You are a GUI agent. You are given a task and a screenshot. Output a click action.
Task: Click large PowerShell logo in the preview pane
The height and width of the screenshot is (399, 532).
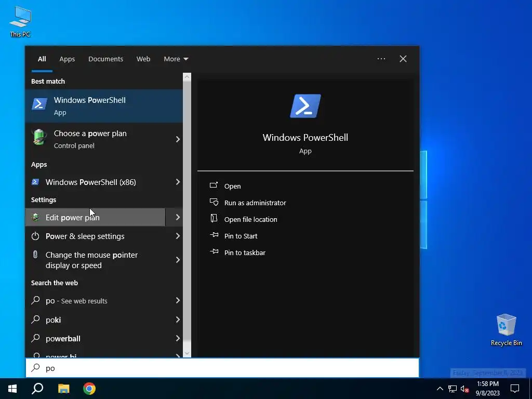(x=305, y=106)
